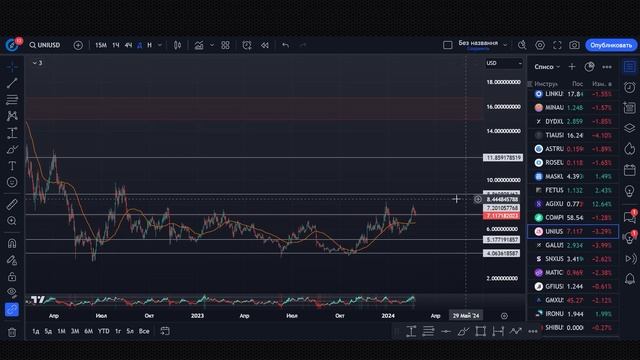Open the USD currency dropdown
The height and width of the screenshot is (360, 640).
(x=504, y=63)
